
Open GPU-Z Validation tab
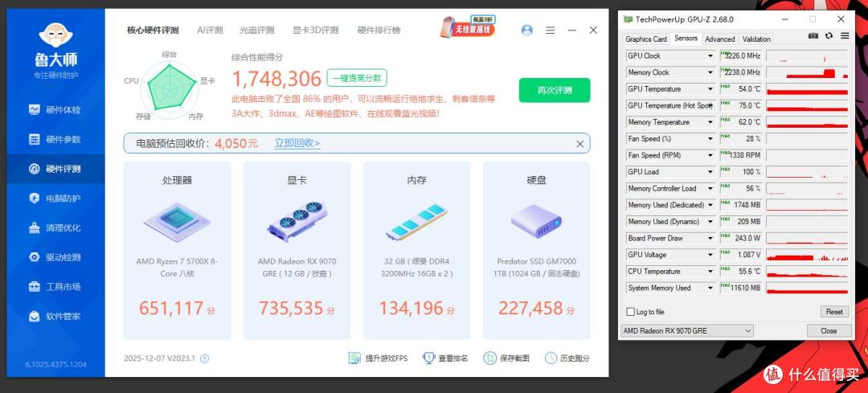(756, 39)
